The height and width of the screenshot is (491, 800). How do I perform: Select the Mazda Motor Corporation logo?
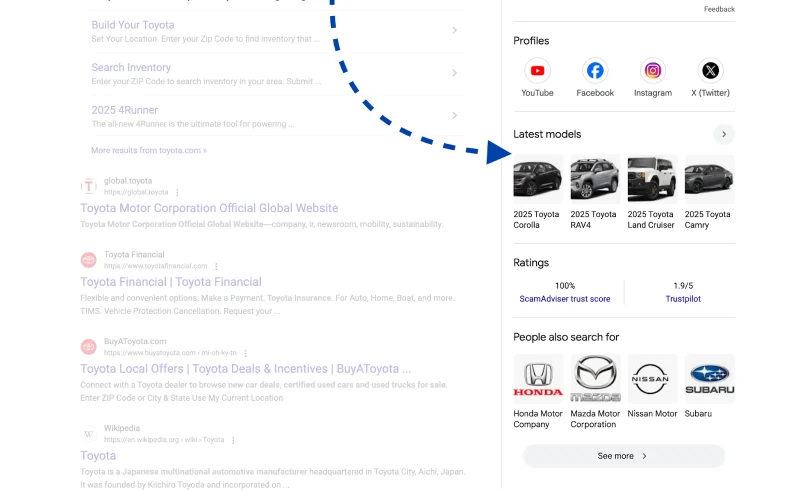[595, 379]
